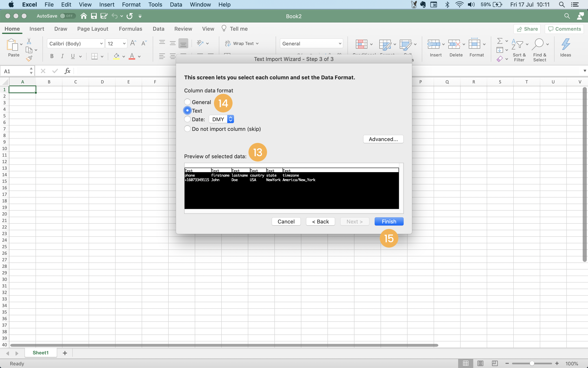Open the Comments button
This screenshot has height=368, width=588.
coord(564,29)
